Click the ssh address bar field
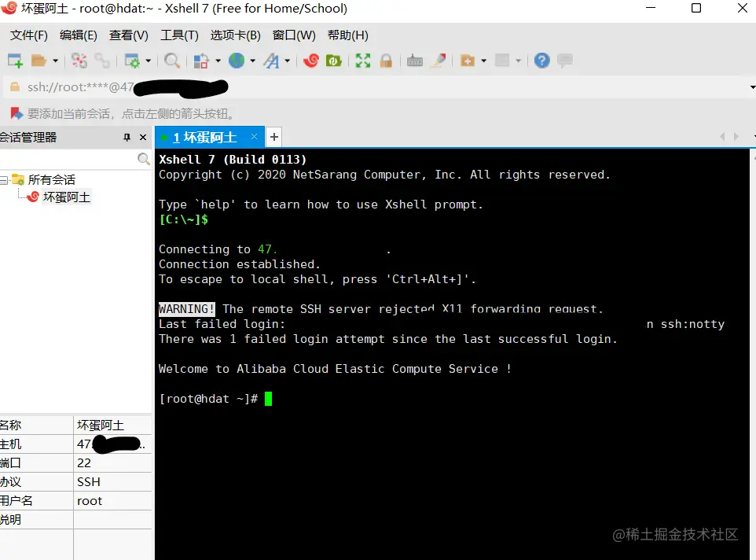 [x=376, y=87]
